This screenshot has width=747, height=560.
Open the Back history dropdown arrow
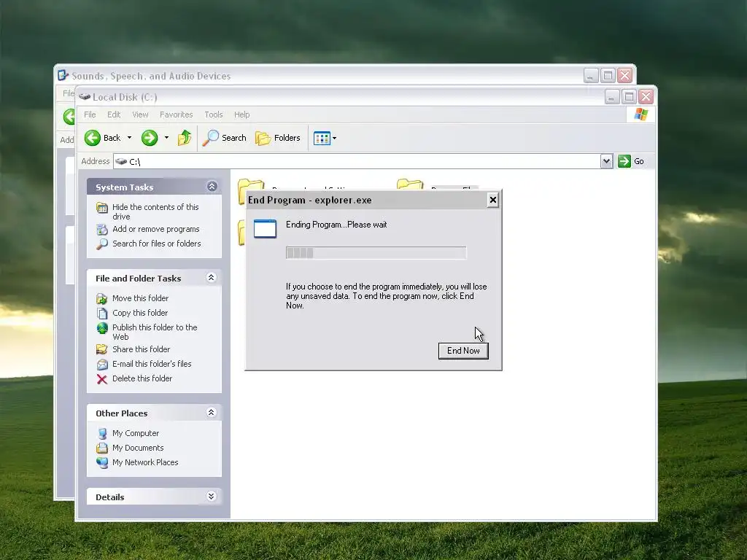pos(129,138)
